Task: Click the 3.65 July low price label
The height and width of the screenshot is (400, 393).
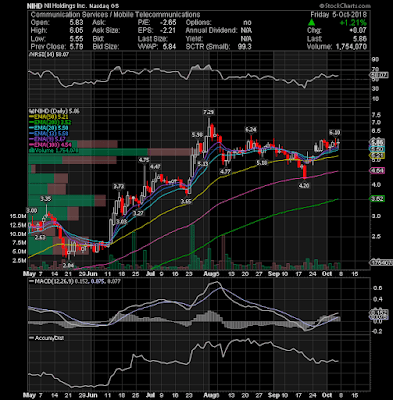Action: click(x=186, y=202)
